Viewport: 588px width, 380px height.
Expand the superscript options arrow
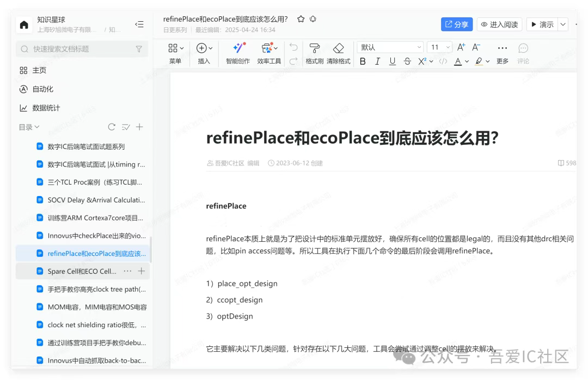[431, 61]
